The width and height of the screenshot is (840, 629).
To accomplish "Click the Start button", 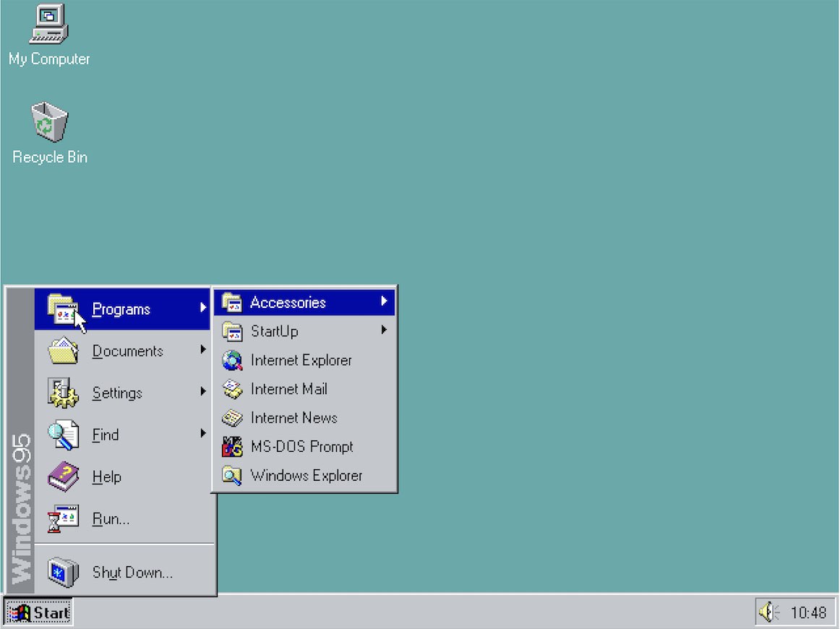I will click(38, 612).
